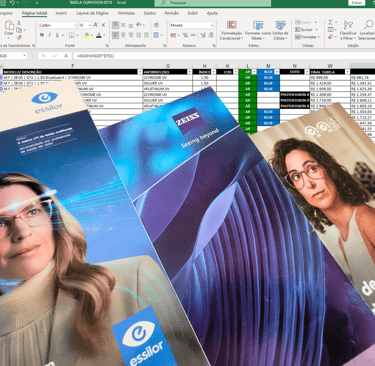375x366 pixels.
Task: Click the percent style icon
Action: click(185, 35)
